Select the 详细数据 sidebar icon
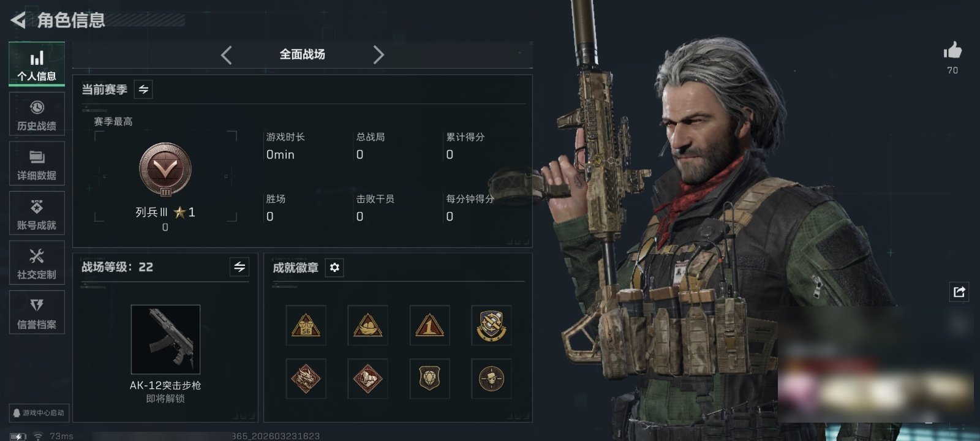The height and width of the screenshot is (441, 980). tap(37, 164)
